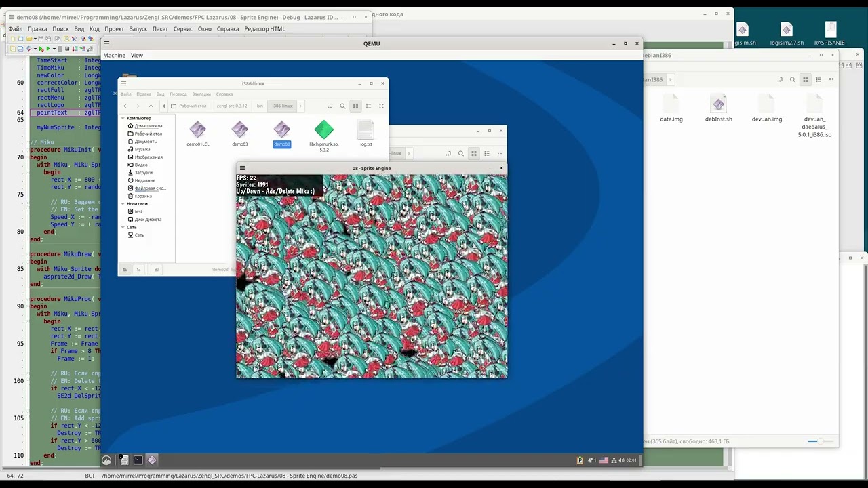Open guest taskbar file manager icon

pos(125,460)
